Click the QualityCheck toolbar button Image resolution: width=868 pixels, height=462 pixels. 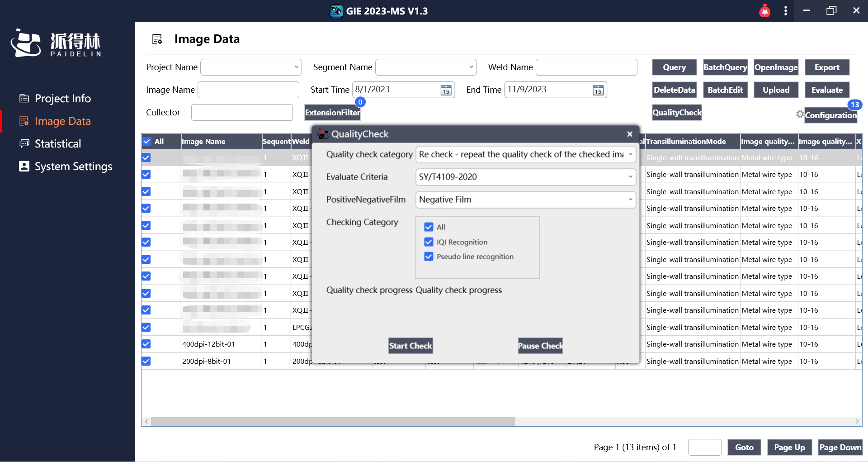[x=677, y=113]
